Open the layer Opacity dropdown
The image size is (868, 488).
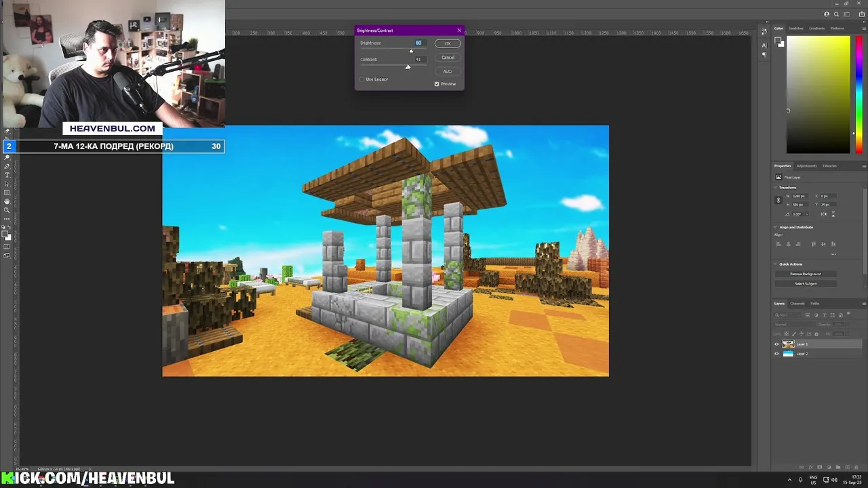[x=847, y=325]
